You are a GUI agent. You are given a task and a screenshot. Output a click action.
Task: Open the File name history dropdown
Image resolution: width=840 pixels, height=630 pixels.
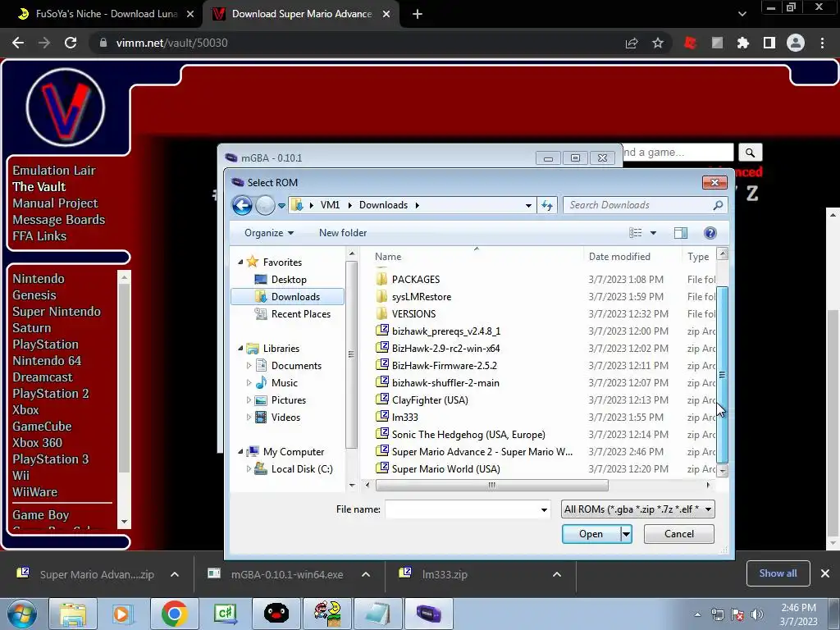pyautogui.click(x=544, y=509)
